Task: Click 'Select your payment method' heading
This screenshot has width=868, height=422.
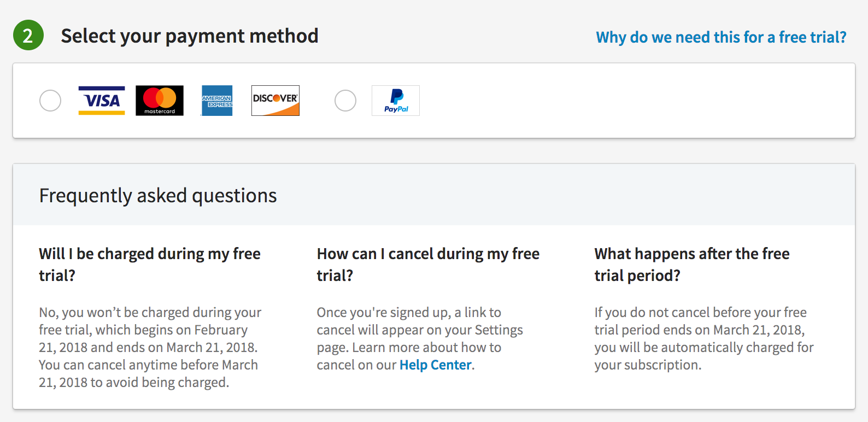Action: point(190,36)
